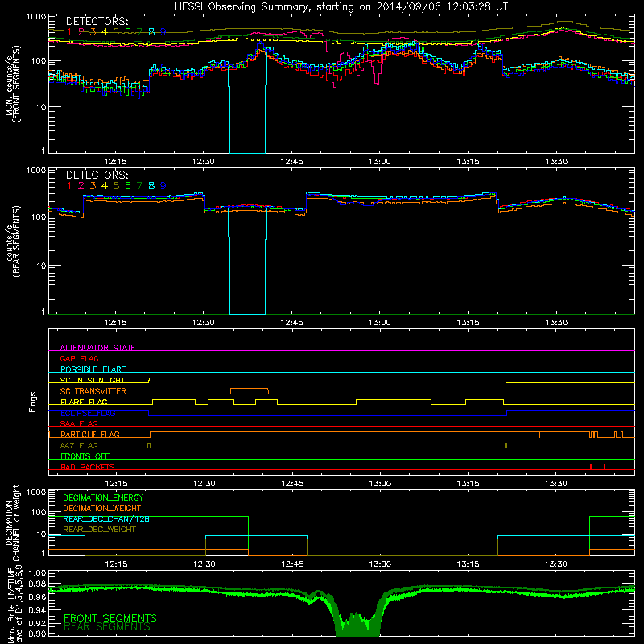This screenshot has width=644, height=644.
Task: Click the REAR_DEC_CHAN/128 legend label
Action: [x=106, y=518]
